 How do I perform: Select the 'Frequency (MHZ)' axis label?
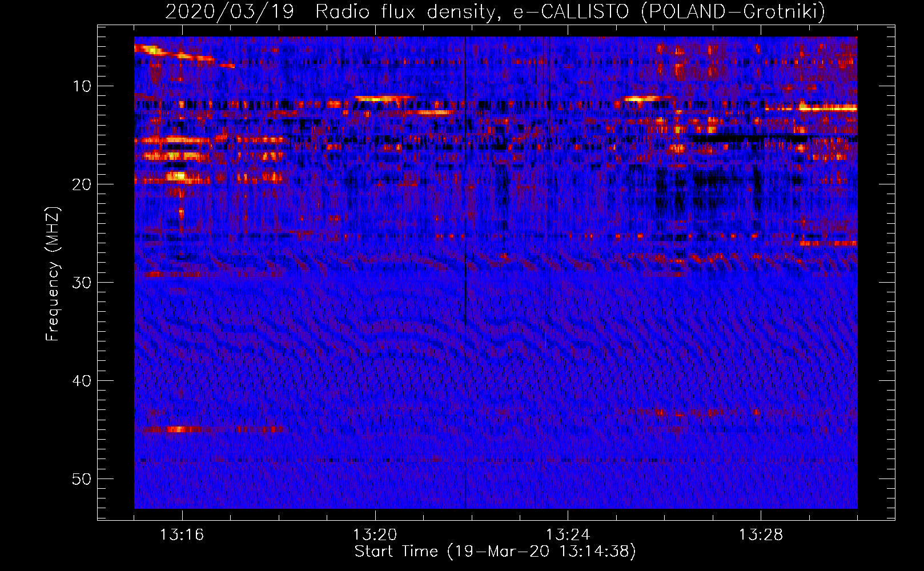52,274
